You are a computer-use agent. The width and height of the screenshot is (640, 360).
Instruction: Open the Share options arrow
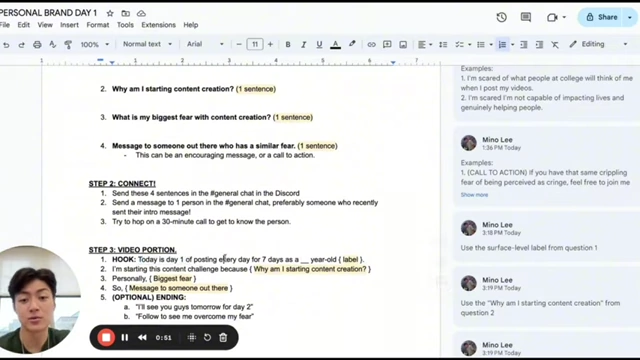[x=630, y=17]
